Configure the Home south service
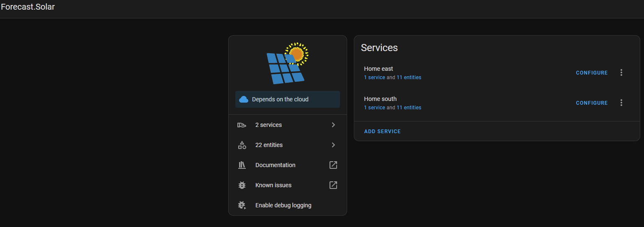Image resolution: width=644 pixels, height=227 pixels. pyautogui.click(x=592, y=103)
